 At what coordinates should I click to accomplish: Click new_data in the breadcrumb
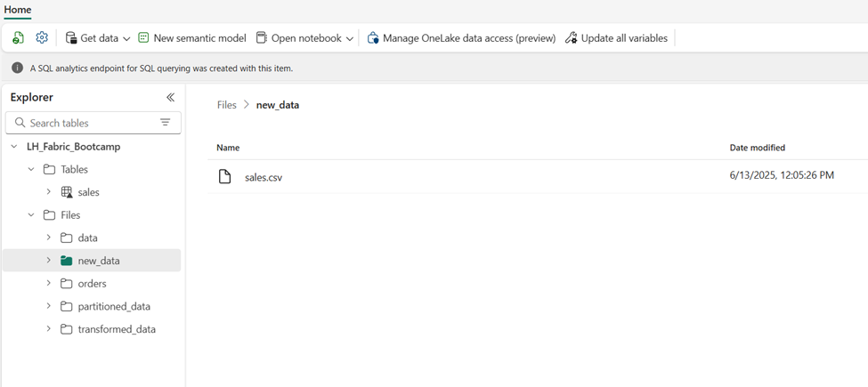coord(278,105)
